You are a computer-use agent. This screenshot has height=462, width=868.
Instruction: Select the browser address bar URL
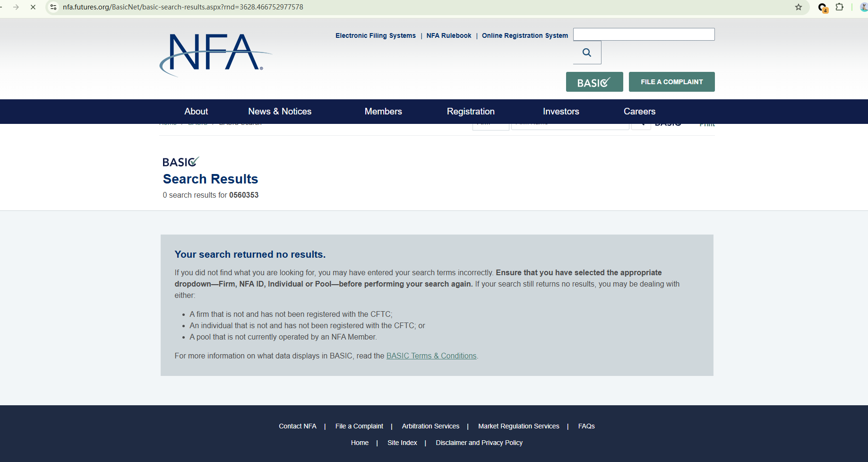183,7
